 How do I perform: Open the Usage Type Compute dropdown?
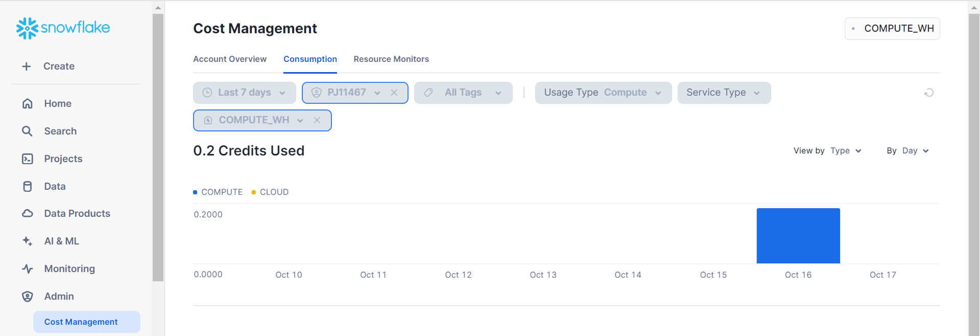[x=603, y=93]
